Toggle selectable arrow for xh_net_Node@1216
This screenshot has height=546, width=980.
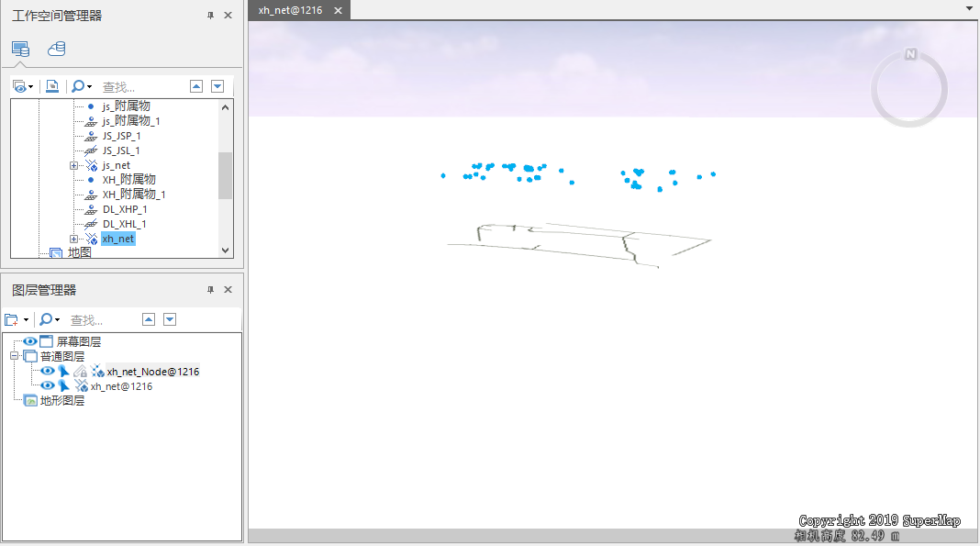pos(63,371)
